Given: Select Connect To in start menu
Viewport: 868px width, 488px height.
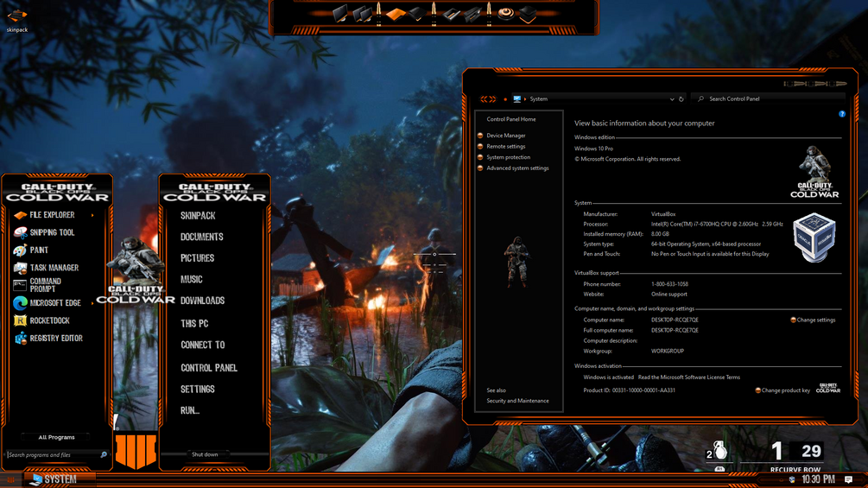Looking at the screenshot, I should tap(203, 345).
